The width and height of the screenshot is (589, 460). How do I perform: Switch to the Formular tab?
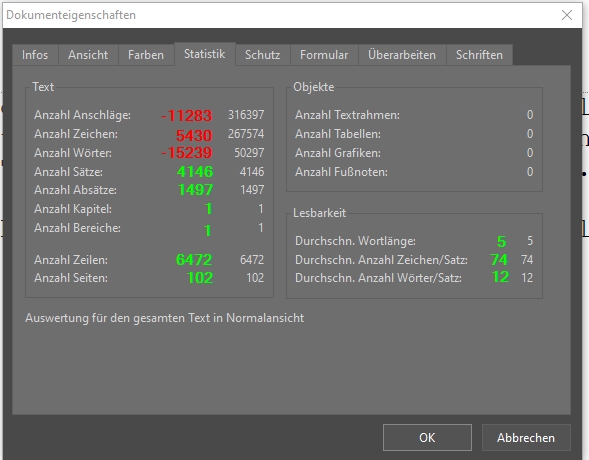[x=324, y=55]
